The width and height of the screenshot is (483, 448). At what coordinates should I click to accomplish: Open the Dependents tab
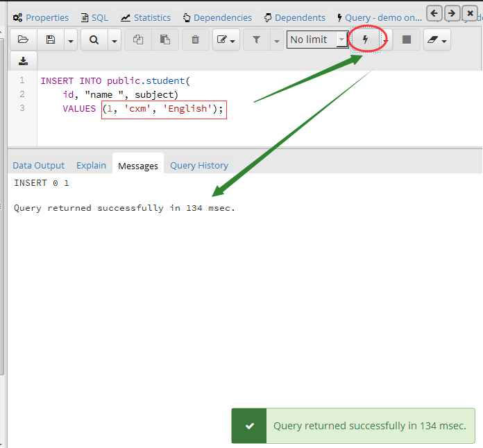295,17
